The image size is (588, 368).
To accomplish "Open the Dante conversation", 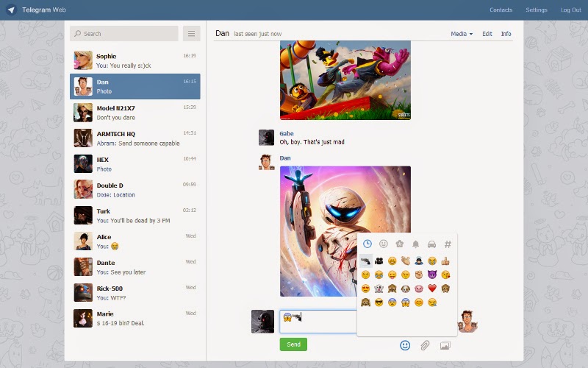I will 135,267.
